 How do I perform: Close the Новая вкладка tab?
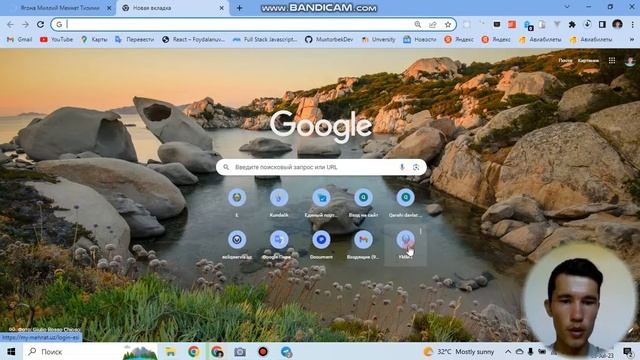tap(222, 8)
